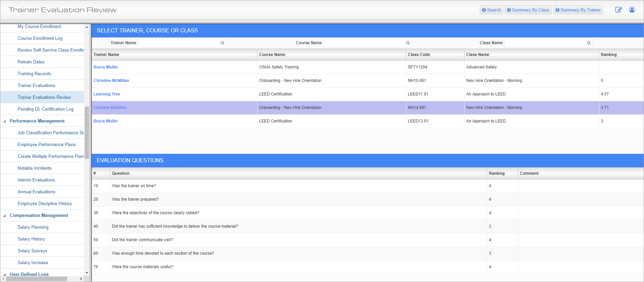Focus the Course Name filter field
This screenshot has height=282, width=644.
368,43
